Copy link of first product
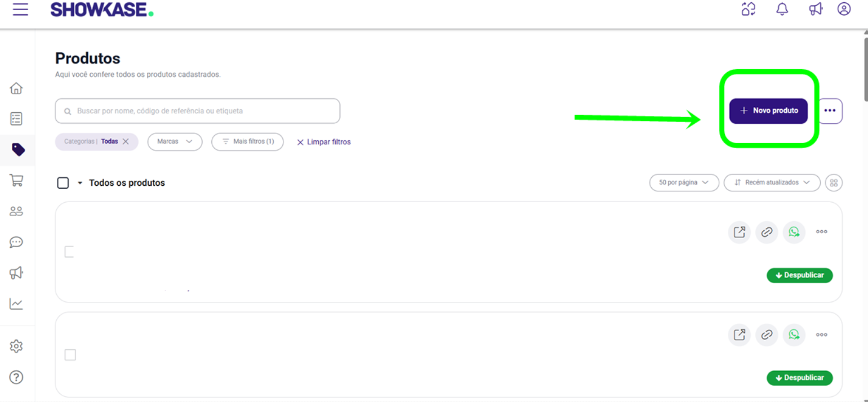This screenshot has height=402, width=868. click(x=767, y=232)
